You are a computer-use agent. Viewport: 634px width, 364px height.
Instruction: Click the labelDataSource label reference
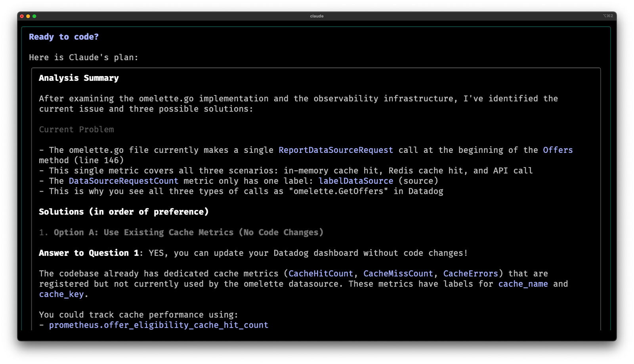click(356, 181)
